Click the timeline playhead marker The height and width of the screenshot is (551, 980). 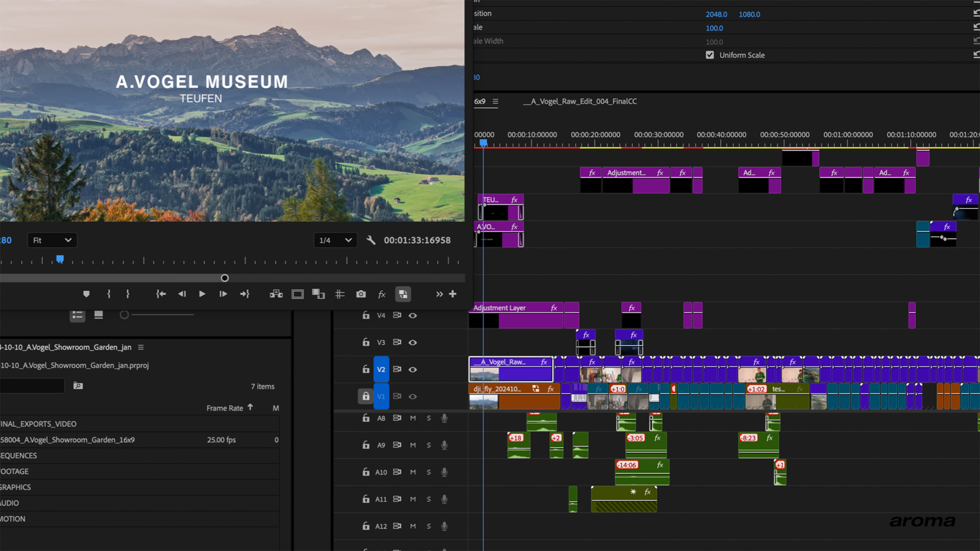tap(483, 142)
